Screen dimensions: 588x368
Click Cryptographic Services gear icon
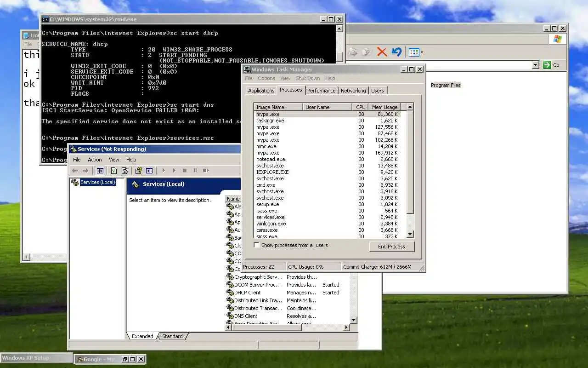[x=230, y=277]
